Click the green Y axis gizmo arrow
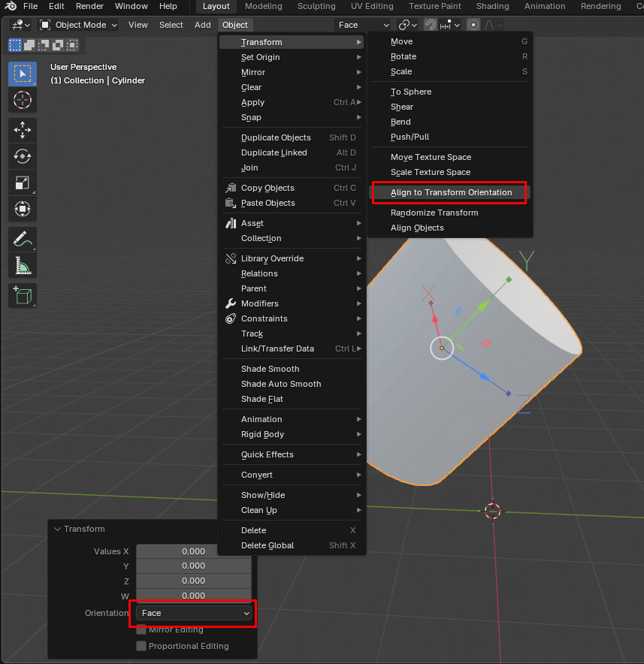The width and height of the screenshot is (644, 664). tap(483, 305)
